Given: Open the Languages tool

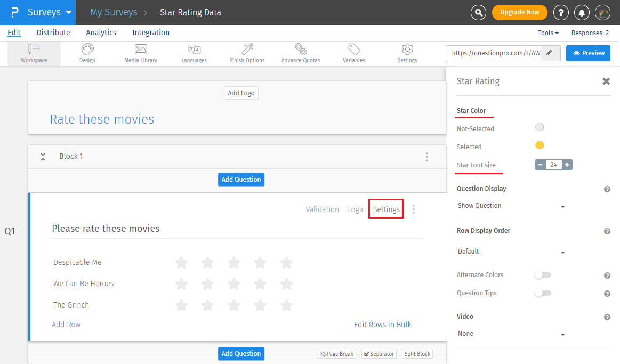Looking at the screenshot, I should [x=194, y=53].
